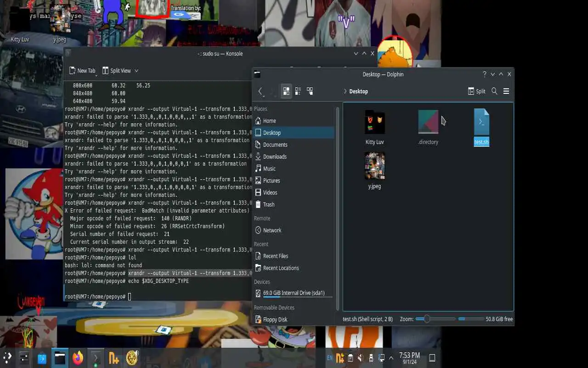The width and height of the screenshot is (588, 368).
Task: Expand hidden system tray icons arrow
Action: (x=391, y=357)
